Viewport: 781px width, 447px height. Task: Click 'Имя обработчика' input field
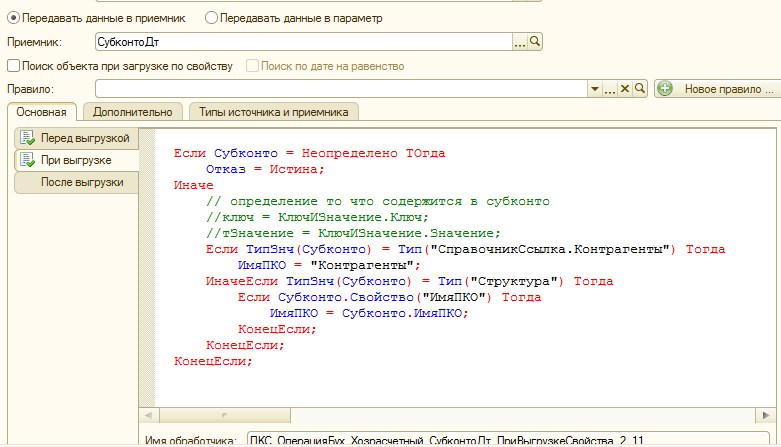[508, 440]
